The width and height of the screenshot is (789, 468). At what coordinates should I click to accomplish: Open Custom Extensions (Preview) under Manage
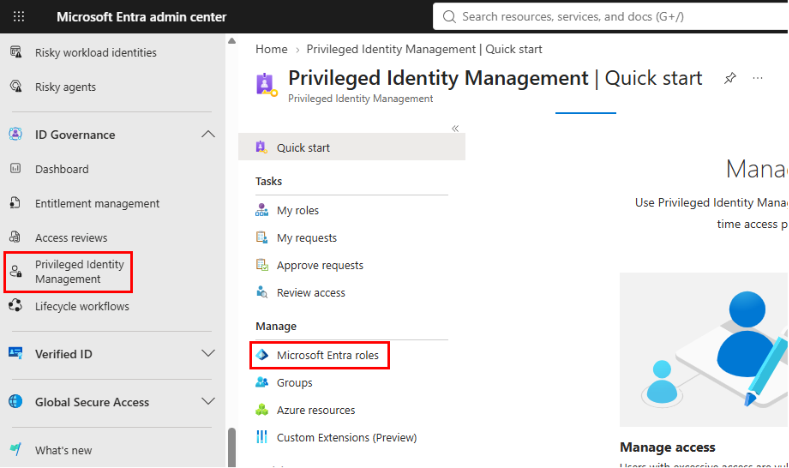(x=347, y=437)
